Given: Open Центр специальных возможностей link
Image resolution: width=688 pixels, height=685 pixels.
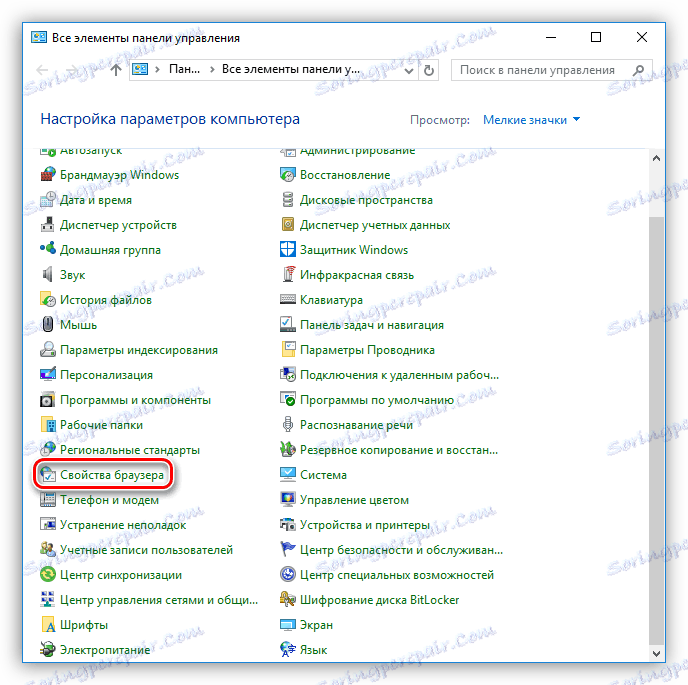Looking at the screenshot, I should [397, 575].
